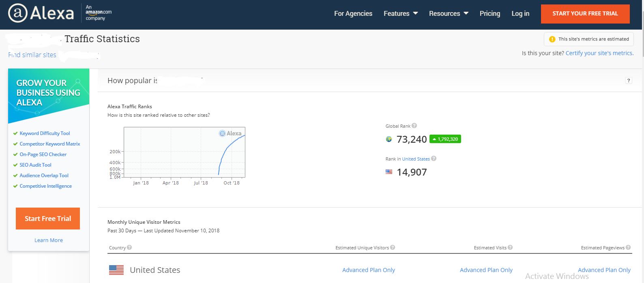Viewport: 644px width, 283px height.
Task: Open Certify your site's metrics link
Action: tap(599, 53)
